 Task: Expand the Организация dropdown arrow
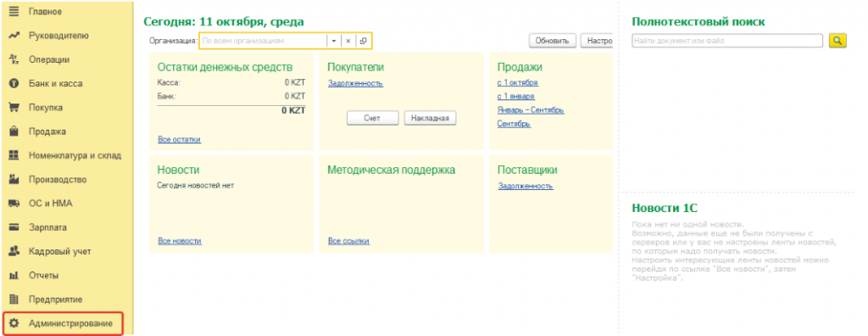(334, 41)
